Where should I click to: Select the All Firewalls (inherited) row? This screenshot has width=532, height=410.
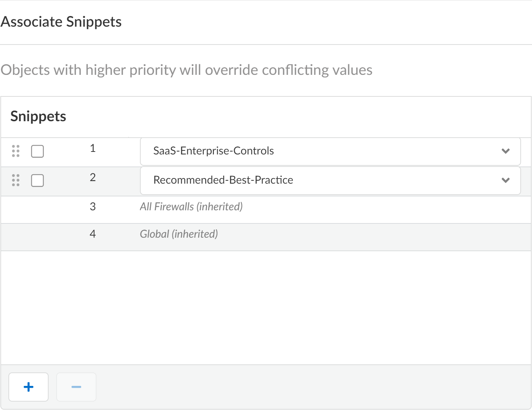coord(191,207)
